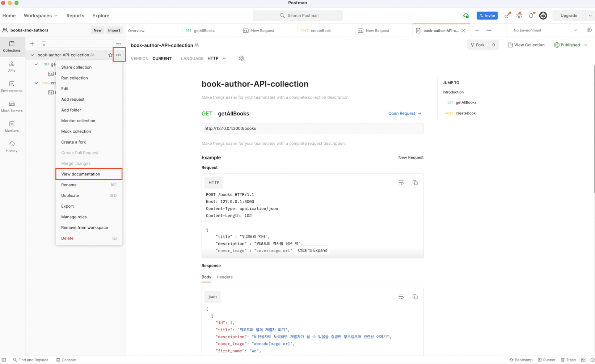Open two-pane layout icon in status bar

(x=583, y=360)
